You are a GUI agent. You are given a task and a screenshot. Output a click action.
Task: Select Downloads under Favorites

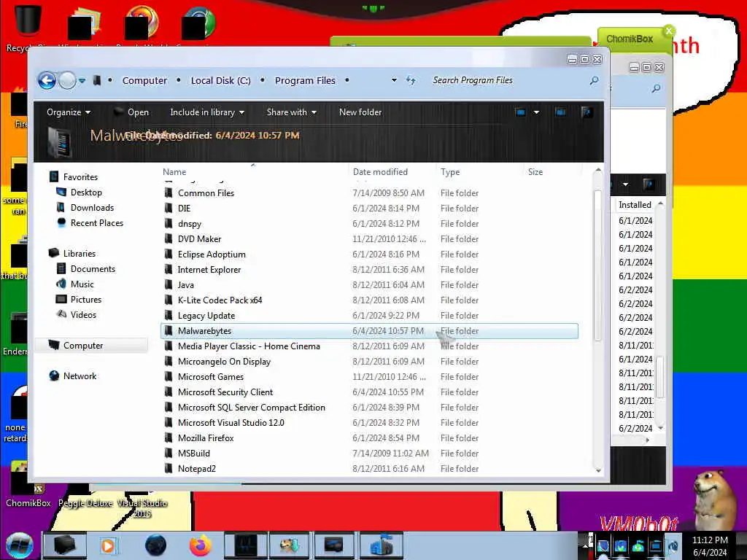[92, 208]
